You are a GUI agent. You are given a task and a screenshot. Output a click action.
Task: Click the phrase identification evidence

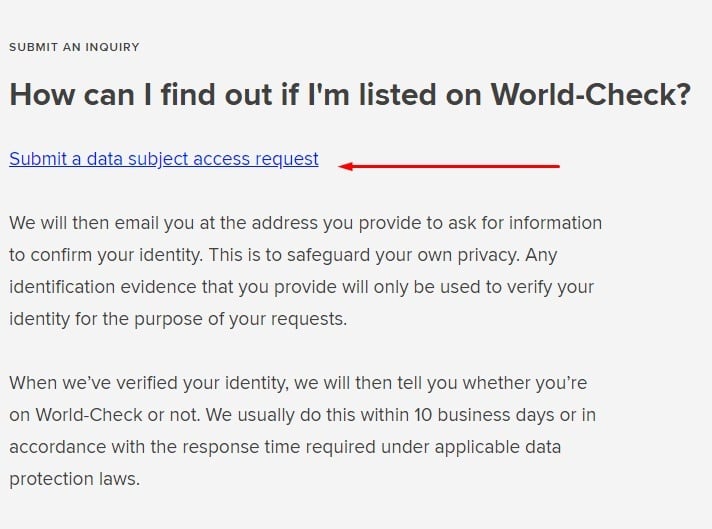click(x=103, y=287)
